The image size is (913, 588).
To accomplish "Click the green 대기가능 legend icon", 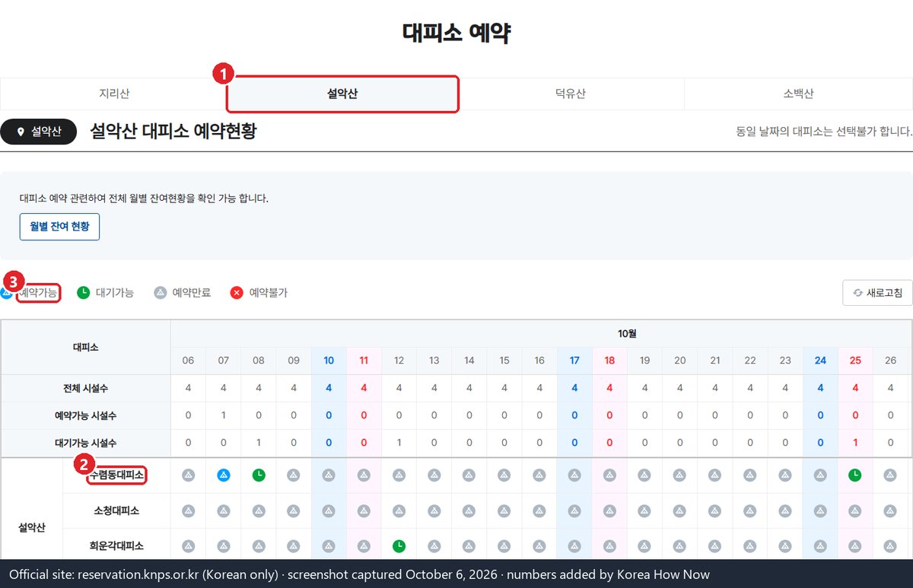I will [x=83, y=292].
